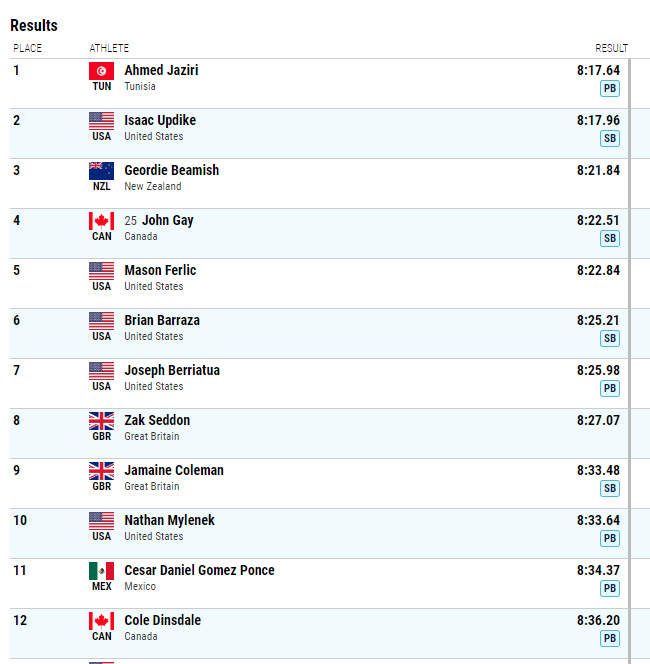
Task: Sort by the RESULT column header
Action: click(611, 48)
